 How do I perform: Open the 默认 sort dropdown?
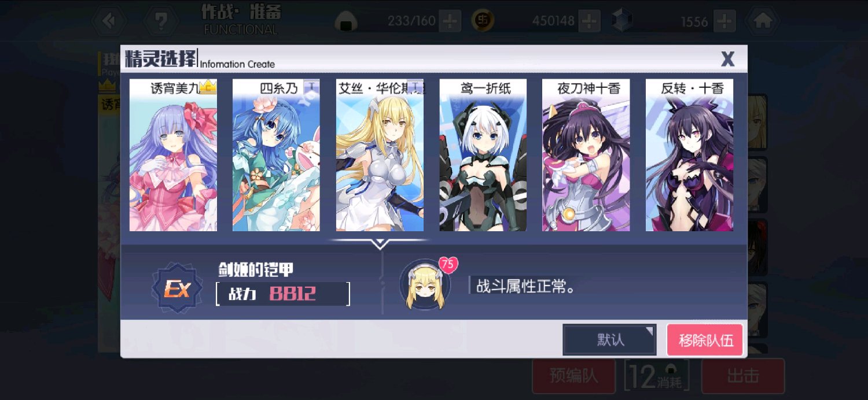tap(609, 339)
